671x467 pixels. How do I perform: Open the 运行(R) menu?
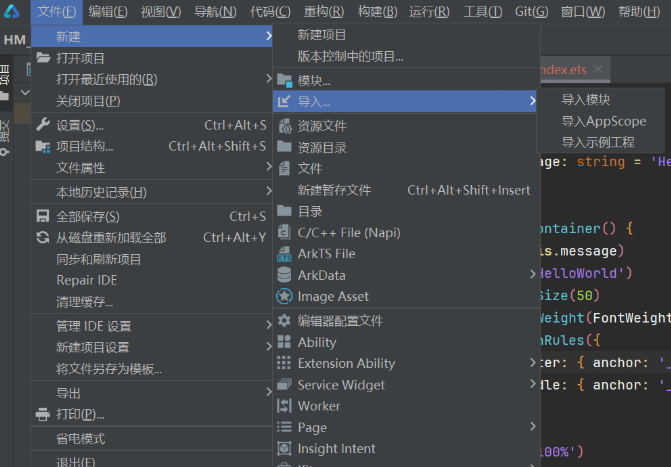(429, 12)
